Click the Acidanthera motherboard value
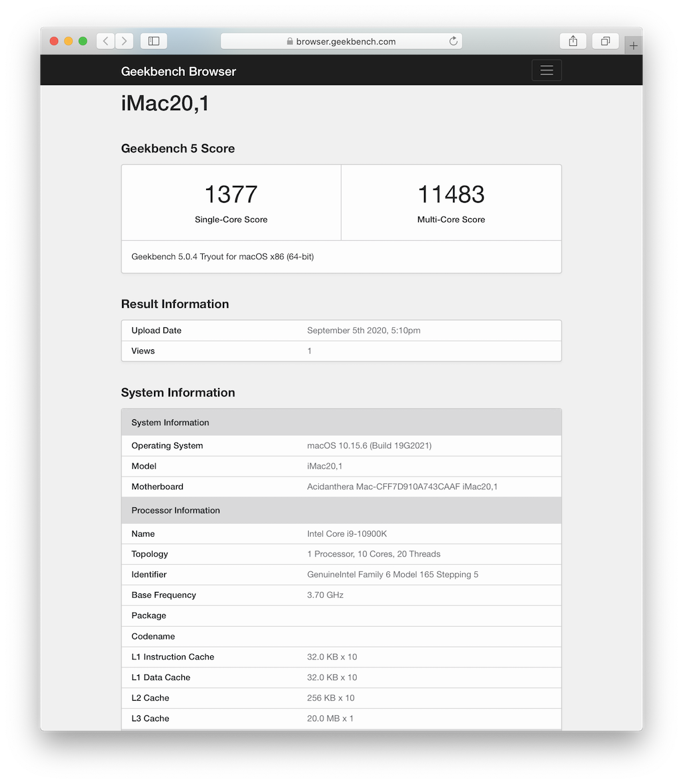The image size is (683, 784). [x=402, y=487]
